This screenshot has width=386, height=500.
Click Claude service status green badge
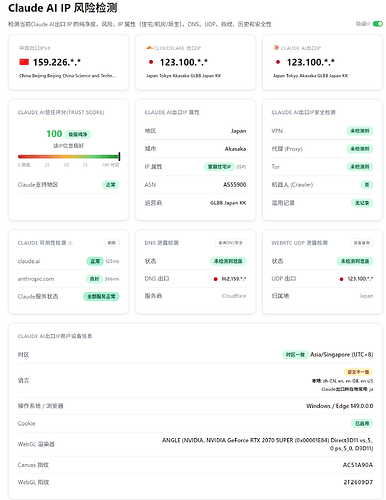101,297
